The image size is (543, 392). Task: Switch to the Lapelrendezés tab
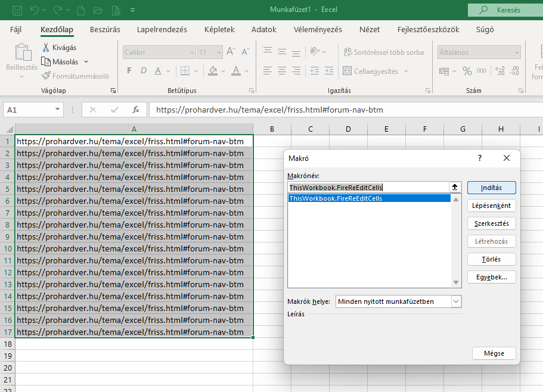tap(162, 29)
